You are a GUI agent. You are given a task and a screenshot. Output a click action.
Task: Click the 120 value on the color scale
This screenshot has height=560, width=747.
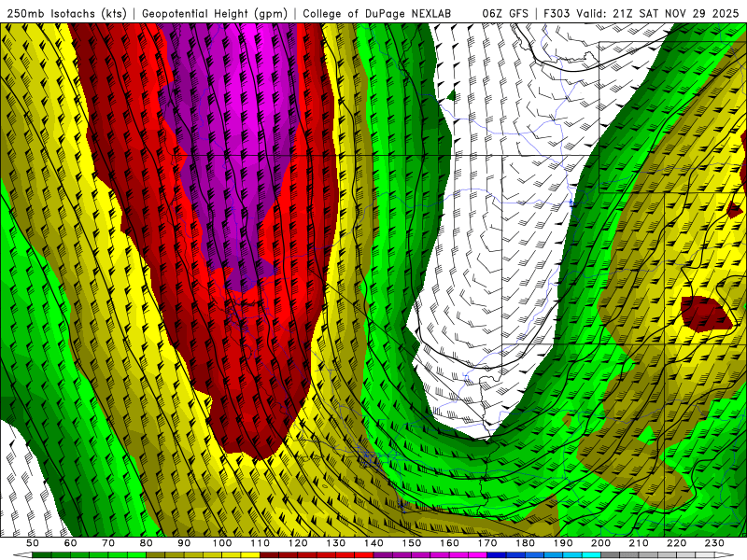(x=298, y=543)
